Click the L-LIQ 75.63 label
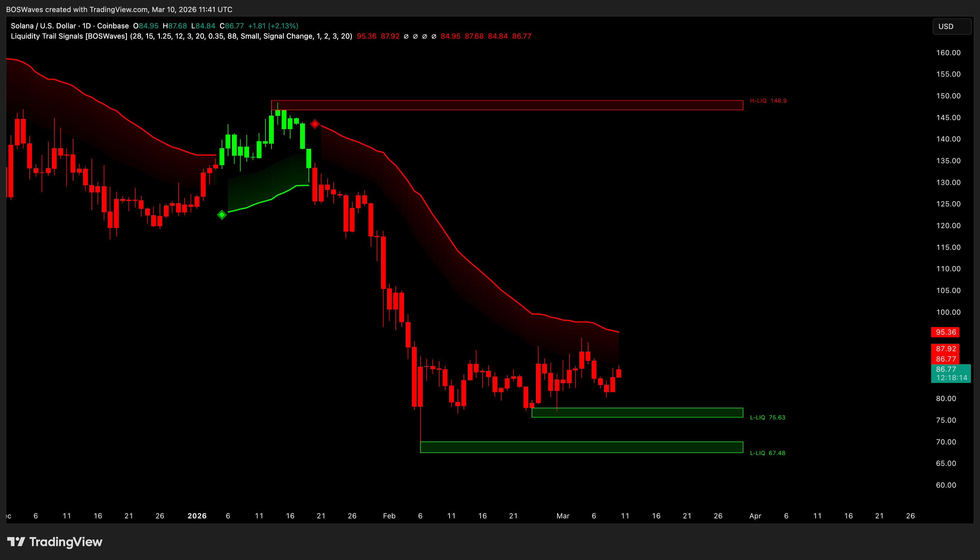 tap(767, 417)
